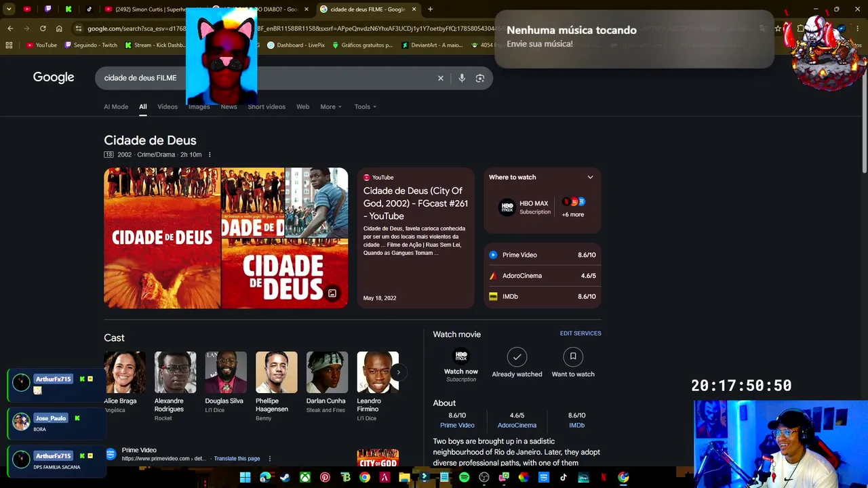The height and width of the screenshot is (488, 868).
Task: Open Xbox app in taskbar
Action: point(305,477)
